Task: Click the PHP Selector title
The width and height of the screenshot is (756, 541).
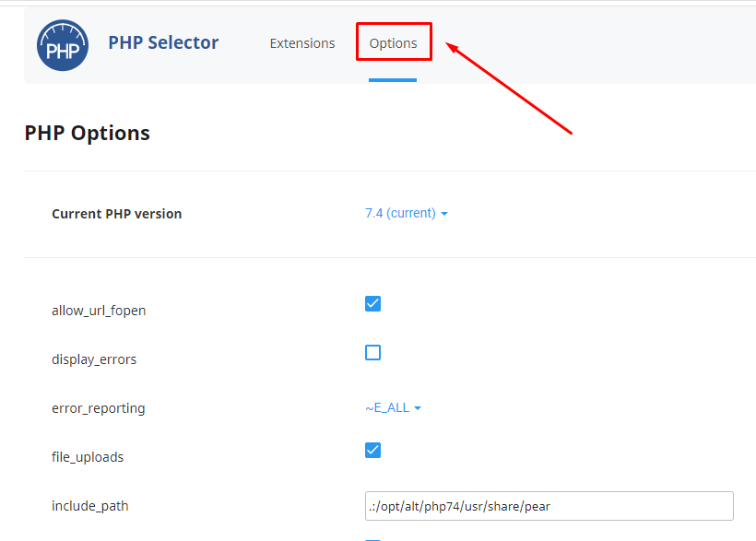Action: tap(163, 42)
